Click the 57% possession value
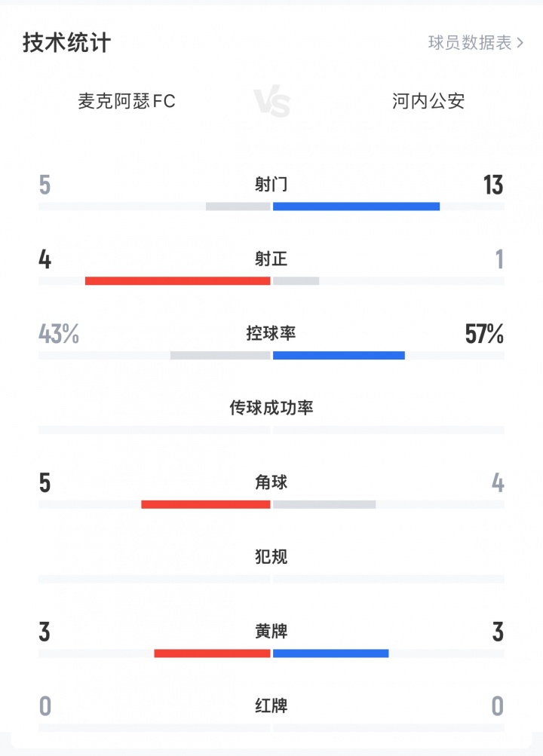543x756 pixels. 484,334
